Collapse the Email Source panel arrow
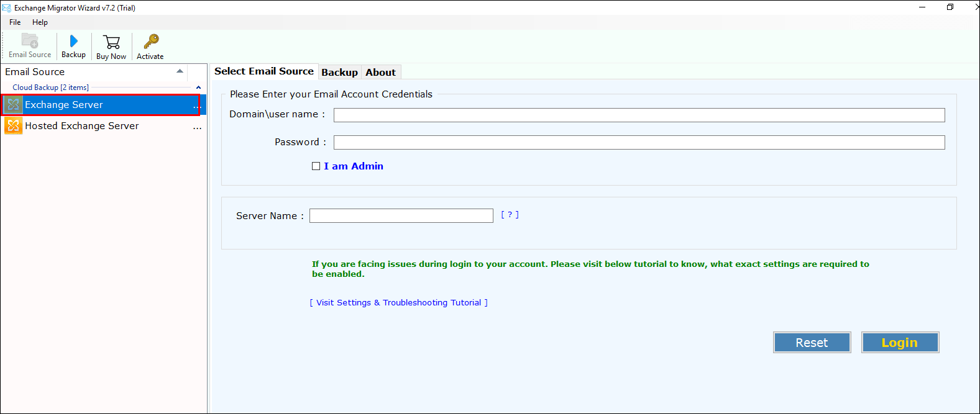 180,71
